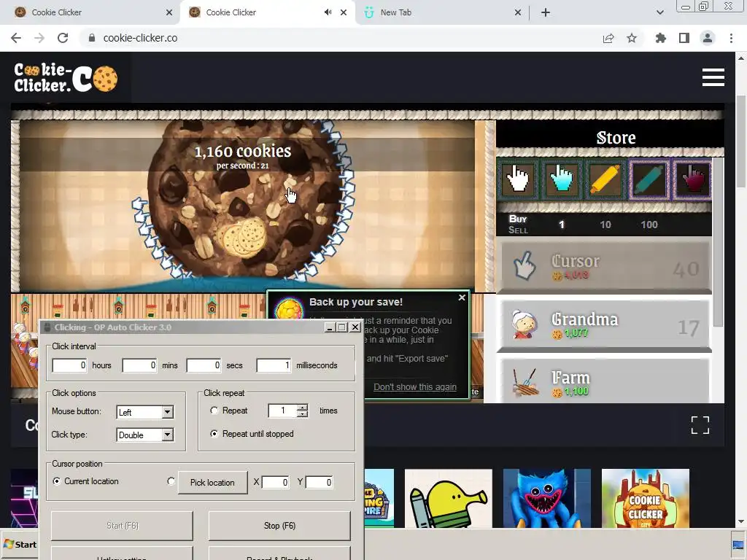Focus the hours interval field
Image resolution: width=747 pixels, height=560 pixels.
coord(69,365)
